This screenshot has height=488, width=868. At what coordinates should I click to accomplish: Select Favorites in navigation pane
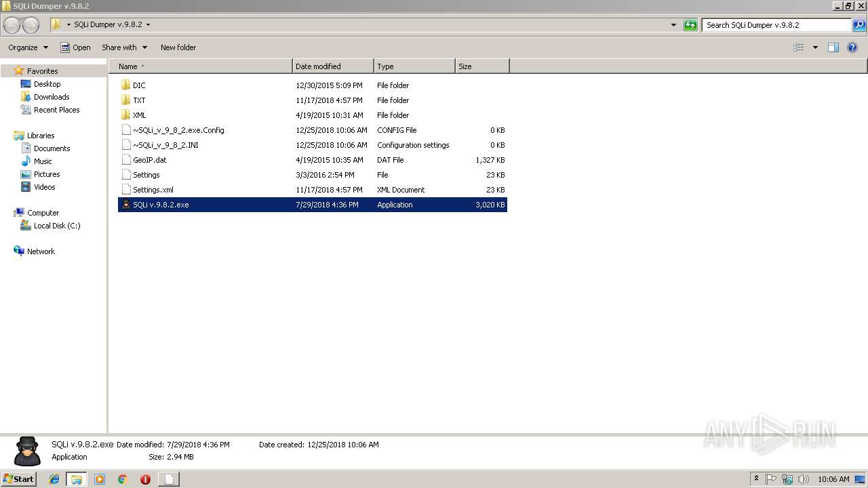(x=42, y=71)
